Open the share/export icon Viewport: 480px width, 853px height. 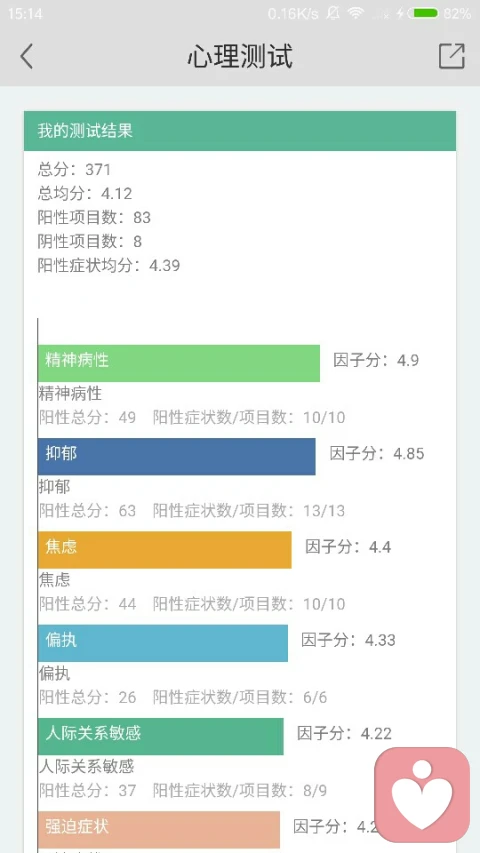[x=452, y=56]
